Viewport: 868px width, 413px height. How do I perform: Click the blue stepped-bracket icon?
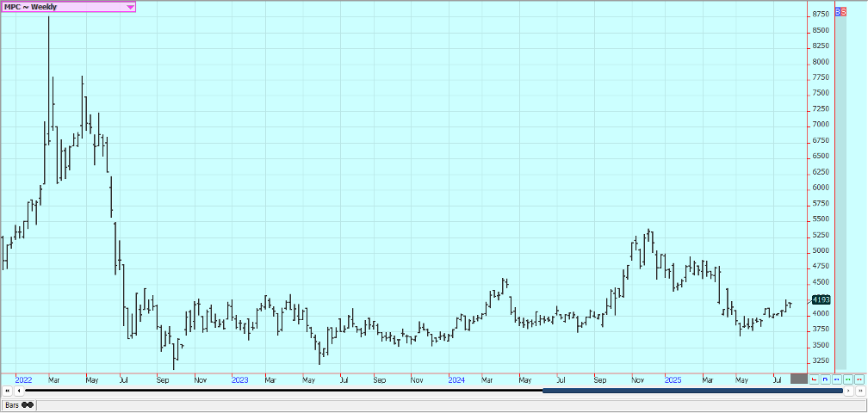point(825,379)
